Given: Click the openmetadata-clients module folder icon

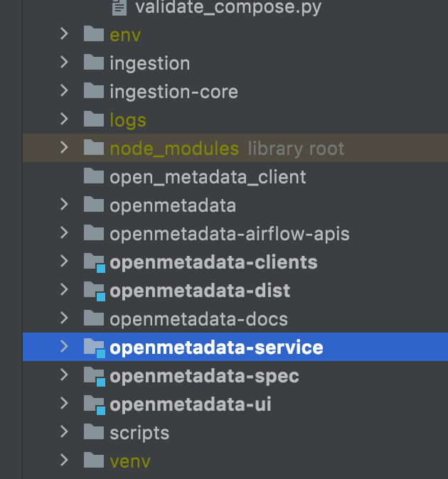Looking at the screenshot, I should pos(94,262).
